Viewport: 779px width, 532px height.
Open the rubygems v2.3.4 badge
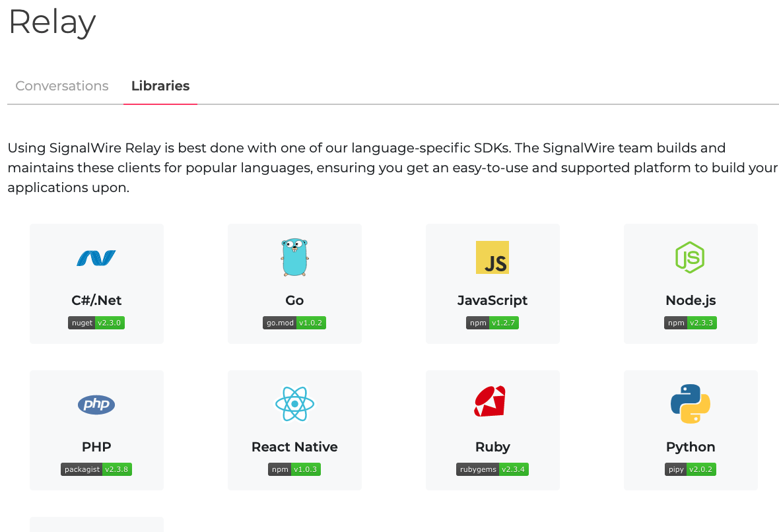pos(492,469)
